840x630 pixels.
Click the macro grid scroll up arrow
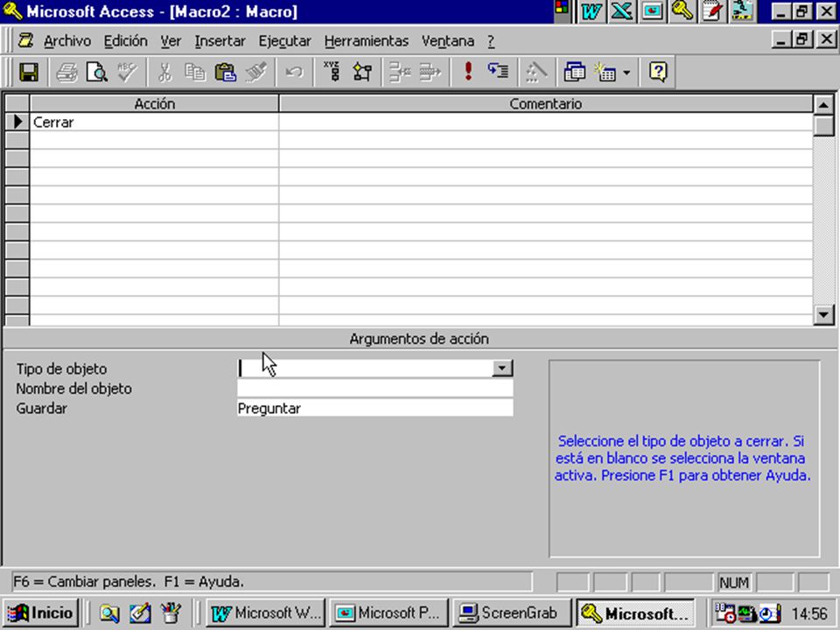(x=824, y=104)
